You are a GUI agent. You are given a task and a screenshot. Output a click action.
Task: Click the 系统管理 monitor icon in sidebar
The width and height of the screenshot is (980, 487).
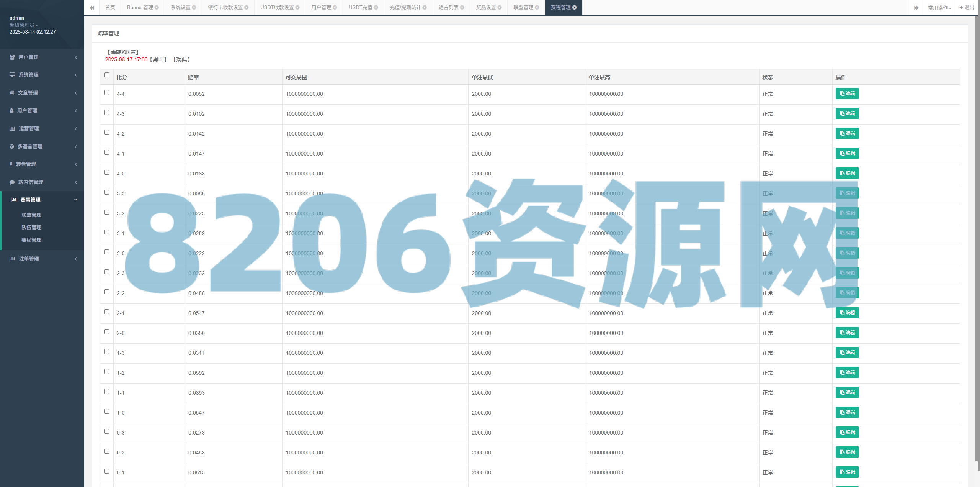click(x=11, y=75)
